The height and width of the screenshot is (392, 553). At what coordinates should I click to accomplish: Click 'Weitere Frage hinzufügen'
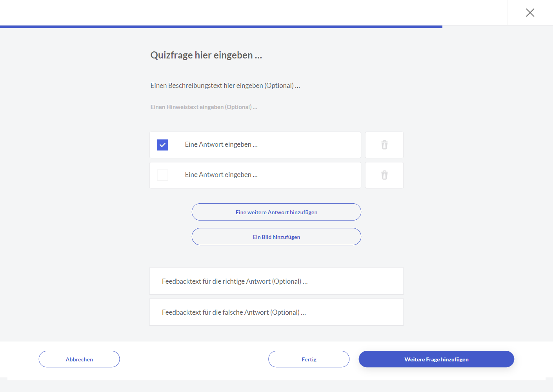pos(436,359)
